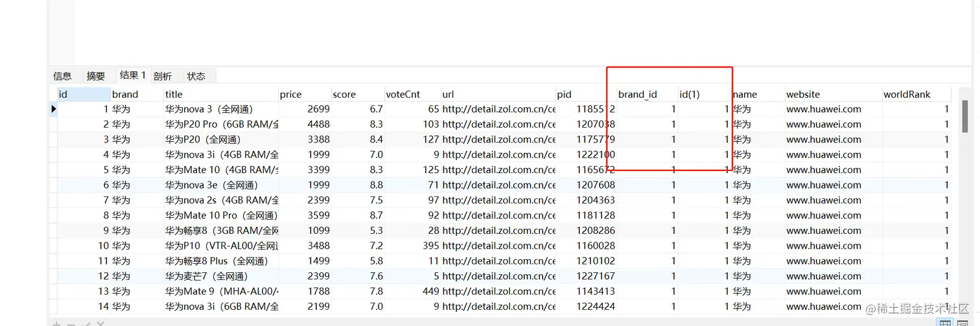Click the name column header
Image resolution: width=980 pixels, height=326 pixels.
[758, 94]
